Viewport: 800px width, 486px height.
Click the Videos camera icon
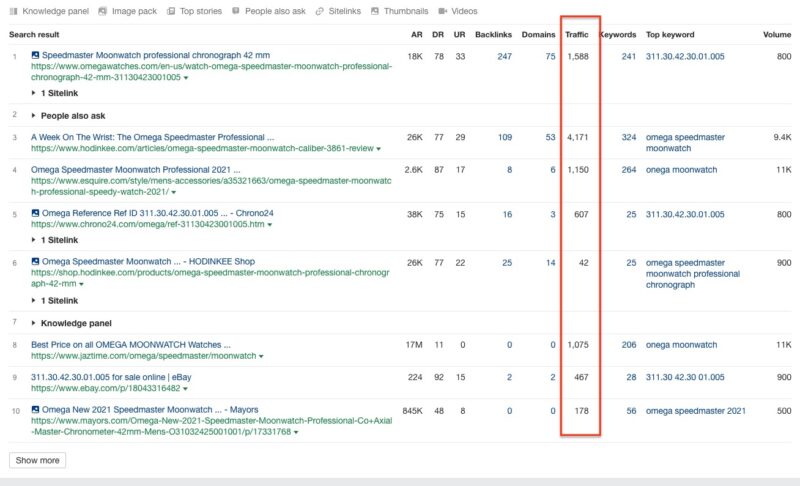pos(442,11)
